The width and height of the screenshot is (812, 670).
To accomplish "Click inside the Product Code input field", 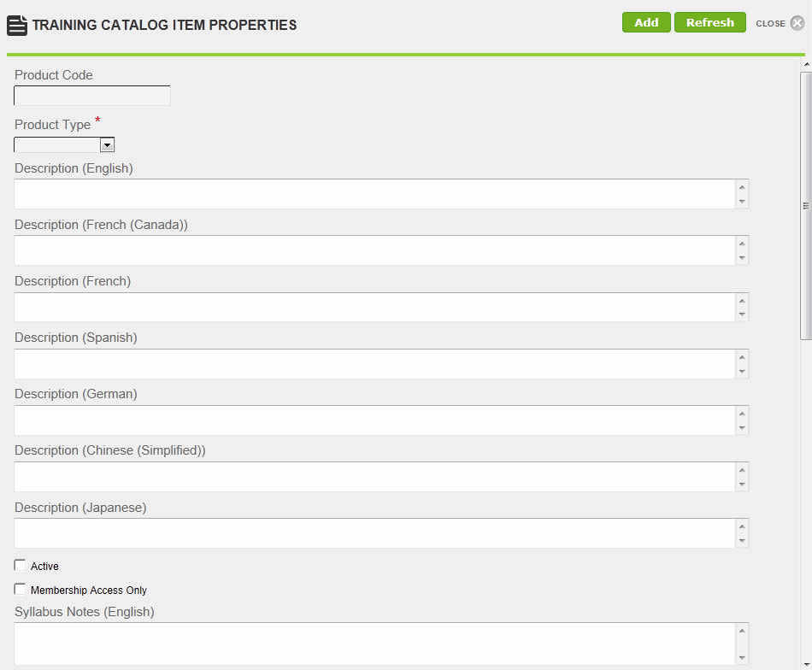I will pos(91,95).
